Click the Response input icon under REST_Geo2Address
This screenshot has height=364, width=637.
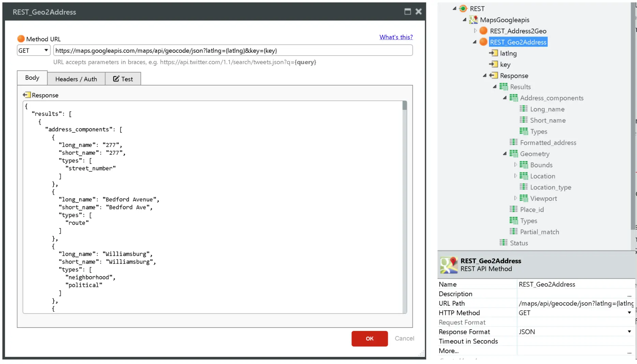[493, 76]
